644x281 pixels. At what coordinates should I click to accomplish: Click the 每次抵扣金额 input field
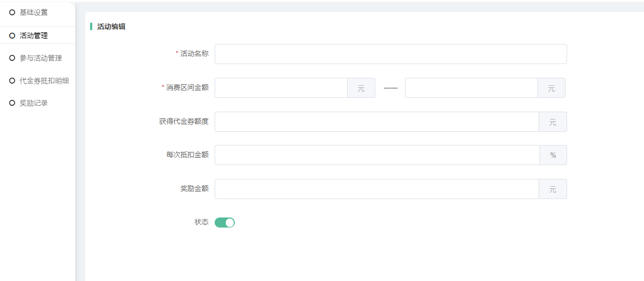coord(376,155)
